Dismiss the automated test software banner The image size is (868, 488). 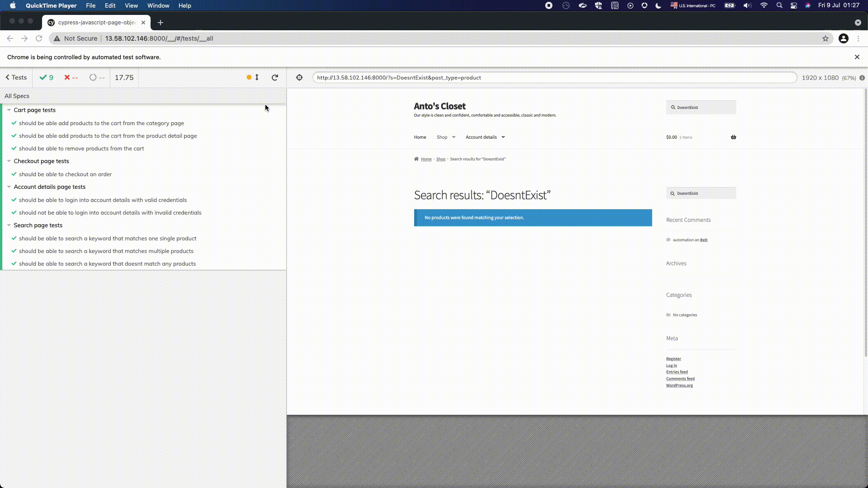[857, 57]
